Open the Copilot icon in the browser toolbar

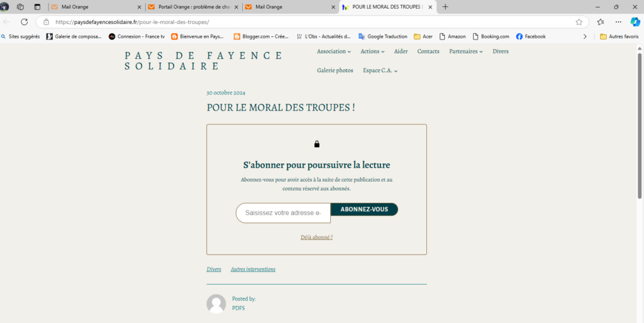click(x=635, y=21)
